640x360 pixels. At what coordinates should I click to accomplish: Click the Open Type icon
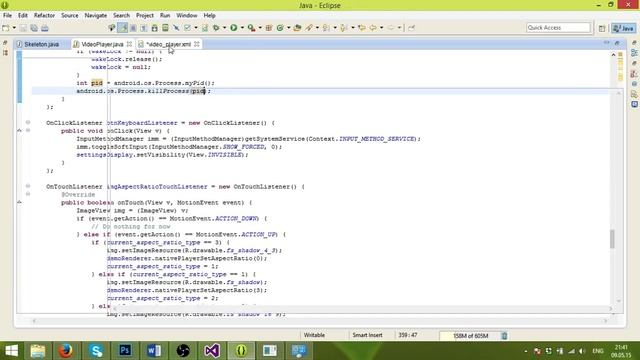point(297,28)
